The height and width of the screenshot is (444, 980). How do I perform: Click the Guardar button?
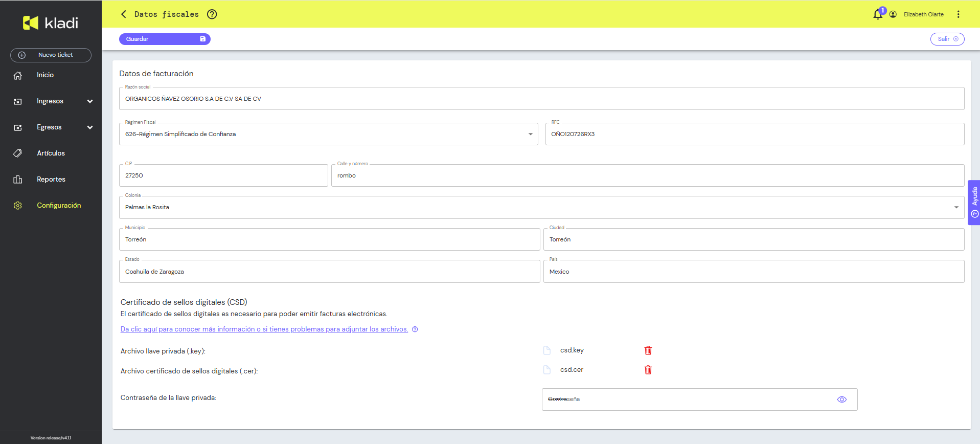165,39
